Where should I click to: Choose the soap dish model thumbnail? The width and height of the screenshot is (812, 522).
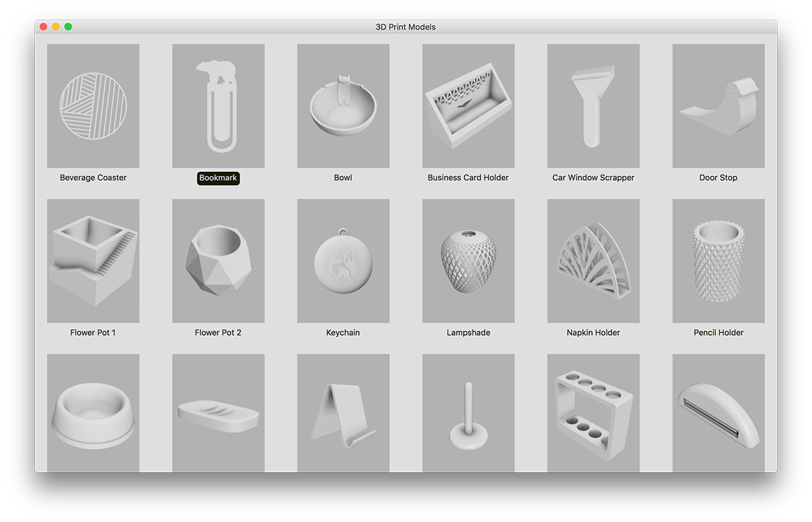(218, 413)
